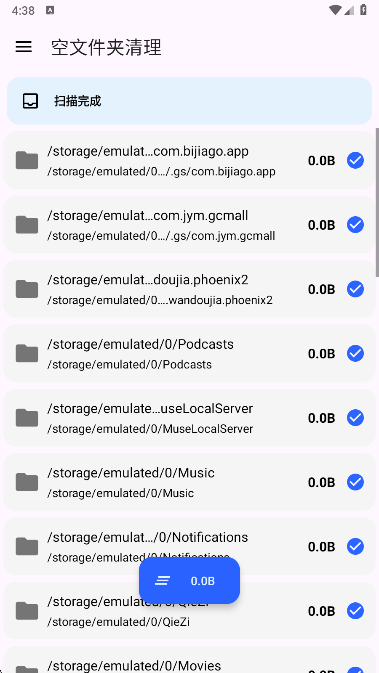Tap the blue 0.0B clean floating button

coord(189,581)
